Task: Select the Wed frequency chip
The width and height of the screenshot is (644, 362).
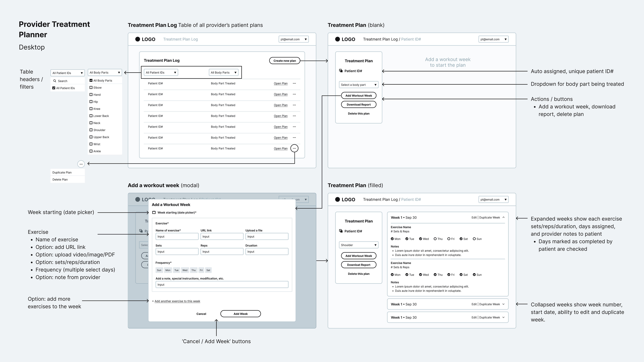Action: [185, 270]
